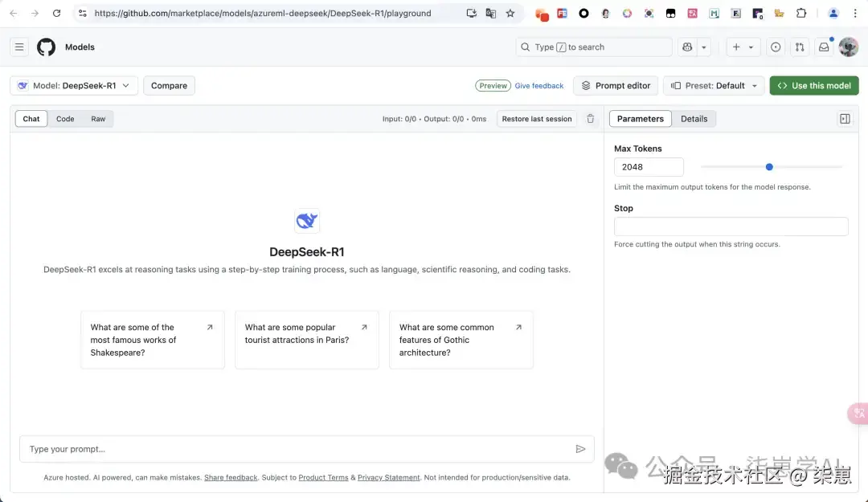Click the Stop sequence input field
Viewport: 868px width, 502px height.
click(731, 227)
